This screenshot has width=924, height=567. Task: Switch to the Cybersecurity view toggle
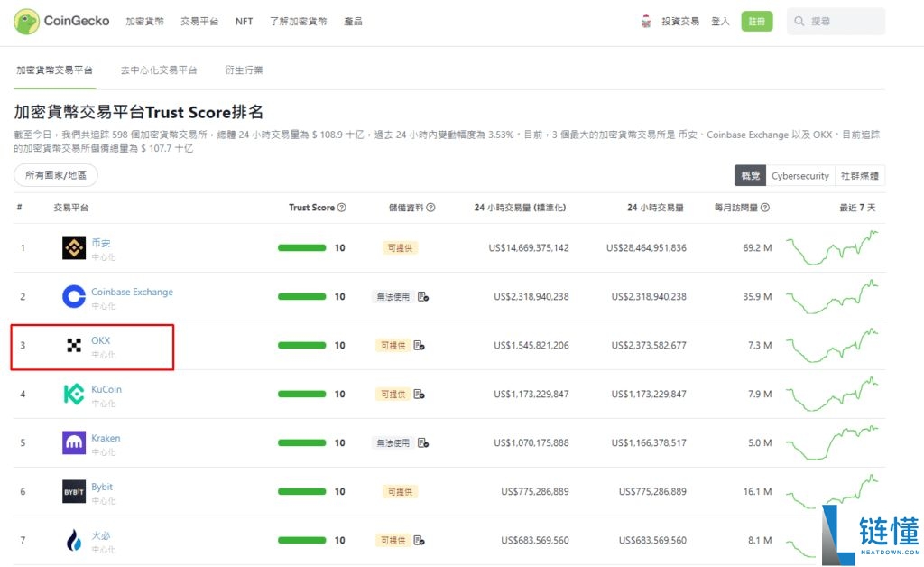tap(800, 176)
